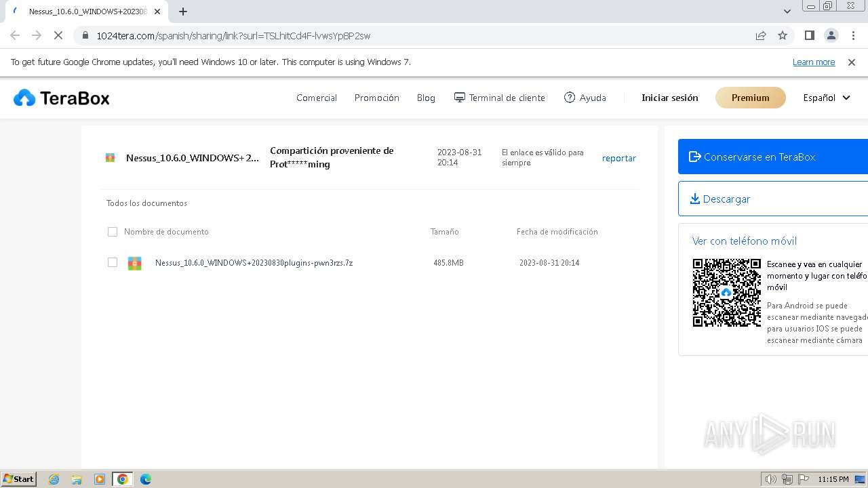This screenshot has width=868, height=488.
Task: Click the Action Center flag icon
Action: click(803, 479)
